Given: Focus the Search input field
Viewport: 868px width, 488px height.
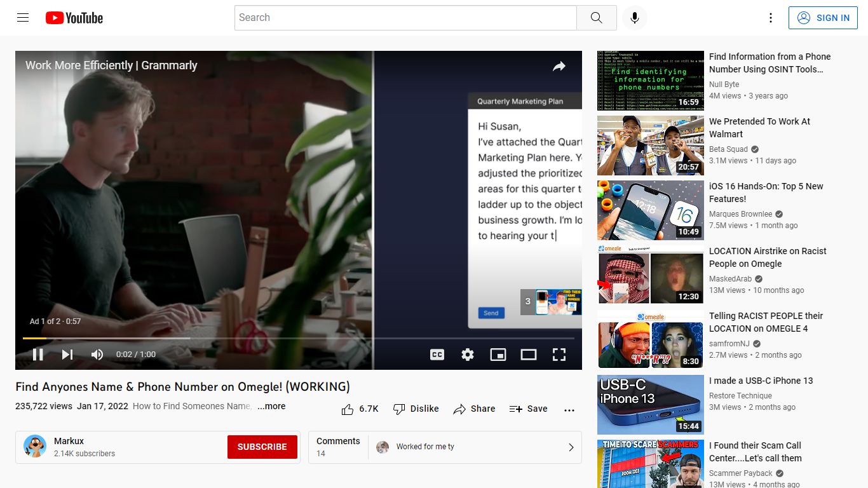Looking at the screenshot, I should pyautogui.click(x=405, y=18).
